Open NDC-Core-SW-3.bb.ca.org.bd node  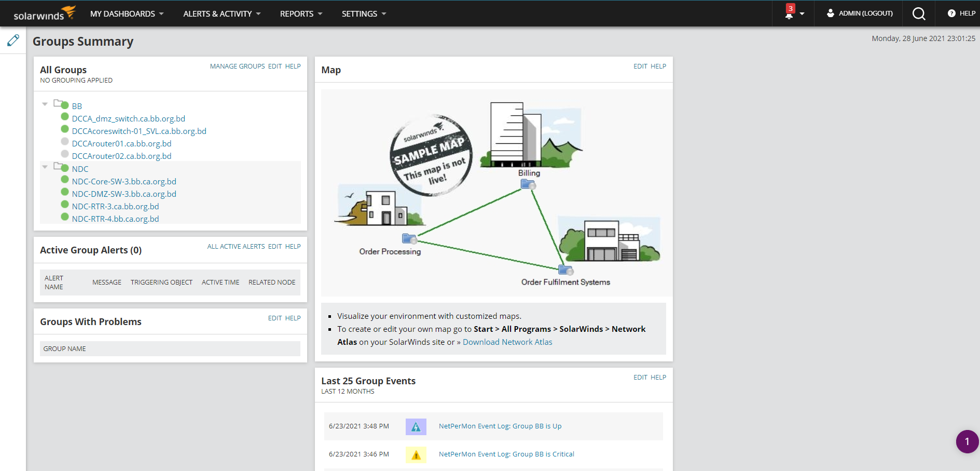124,182
